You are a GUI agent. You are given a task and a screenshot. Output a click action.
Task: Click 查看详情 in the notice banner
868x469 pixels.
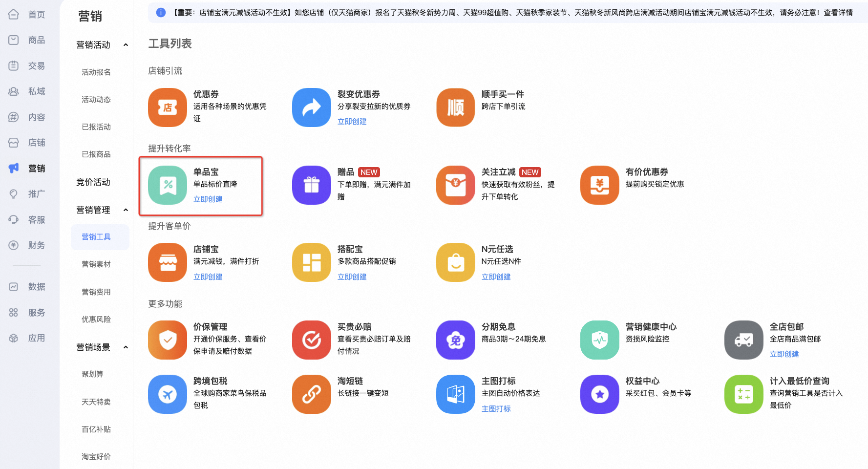(838, 12)
